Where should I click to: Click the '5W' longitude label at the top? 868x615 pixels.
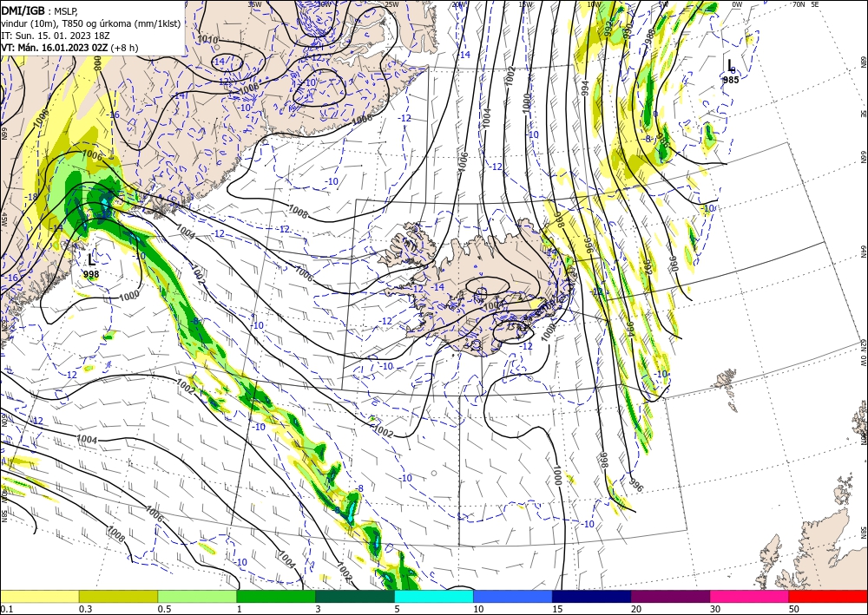(663, 4)
